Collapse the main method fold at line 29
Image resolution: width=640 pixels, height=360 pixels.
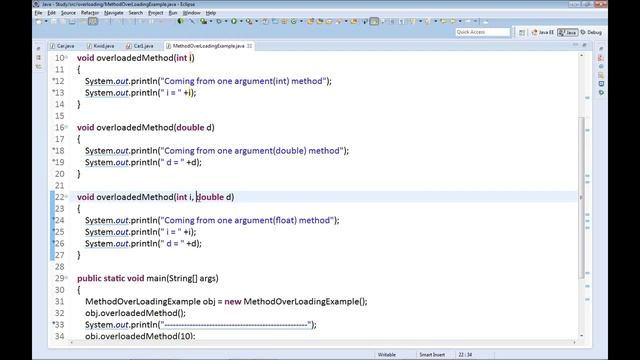[x=67, y=278]
